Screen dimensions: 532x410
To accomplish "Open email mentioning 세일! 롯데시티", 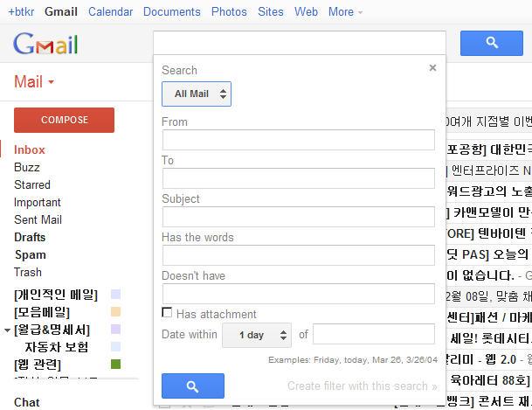I will pos(489,338).
